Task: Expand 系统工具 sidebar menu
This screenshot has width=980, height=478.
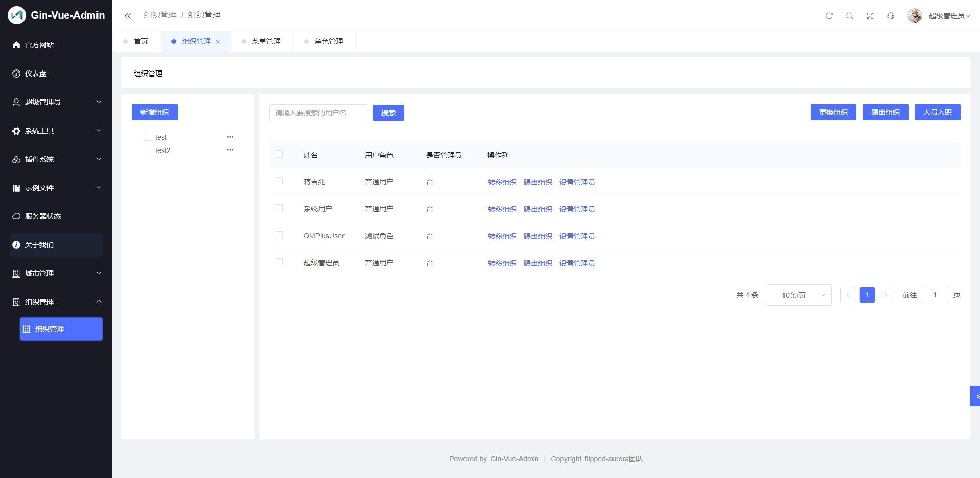Action: click(56, 131)
